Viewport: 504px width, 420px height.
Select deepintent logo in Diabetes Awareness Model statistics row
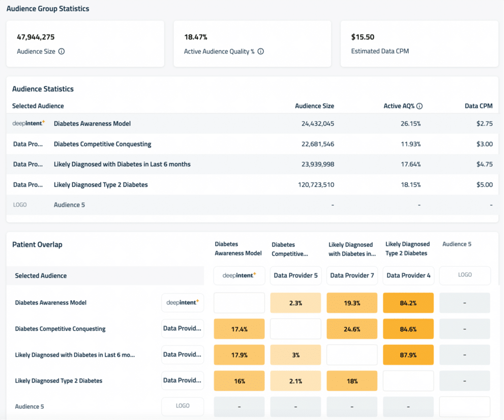point(29,123)
